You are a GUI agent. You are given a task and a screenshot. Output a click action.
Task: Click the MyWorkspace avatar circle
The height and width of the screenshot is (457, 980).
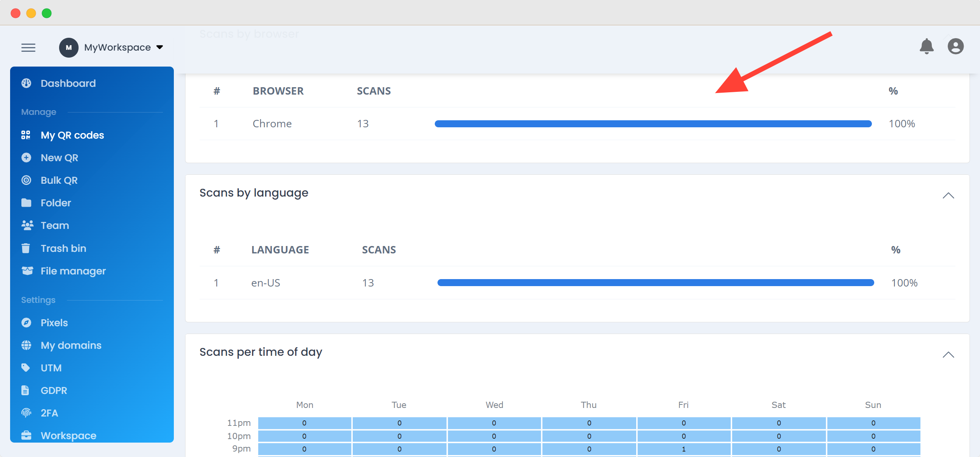(69, 47)
